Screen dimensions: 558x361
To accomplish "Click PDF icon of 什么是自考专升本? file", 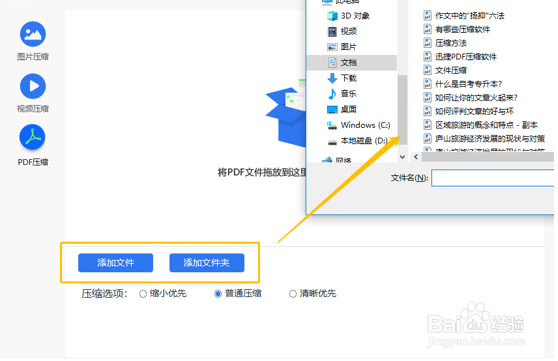I will point(427,84).
